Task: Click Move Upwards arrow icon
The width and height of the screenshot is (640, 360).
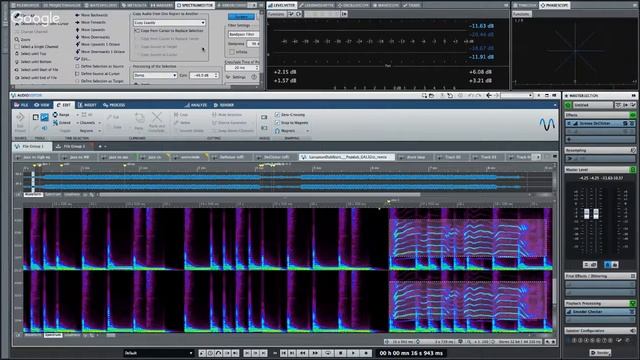Action: click(78, 29)
